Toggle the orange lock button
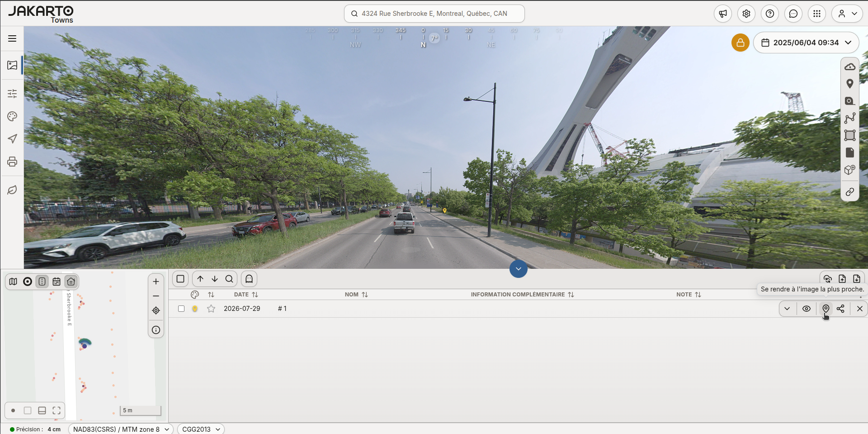The width and height of the screenshot is (868, 434). (741, 43)
